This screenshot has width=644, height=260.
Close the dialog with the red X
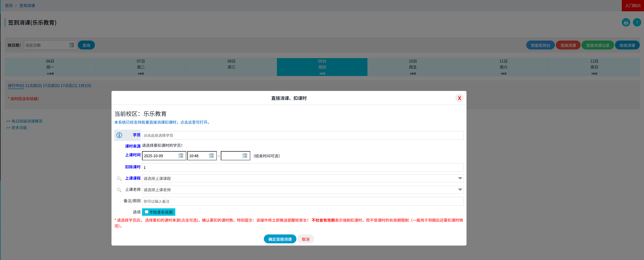pyautogui.click(x=459, y=98)
